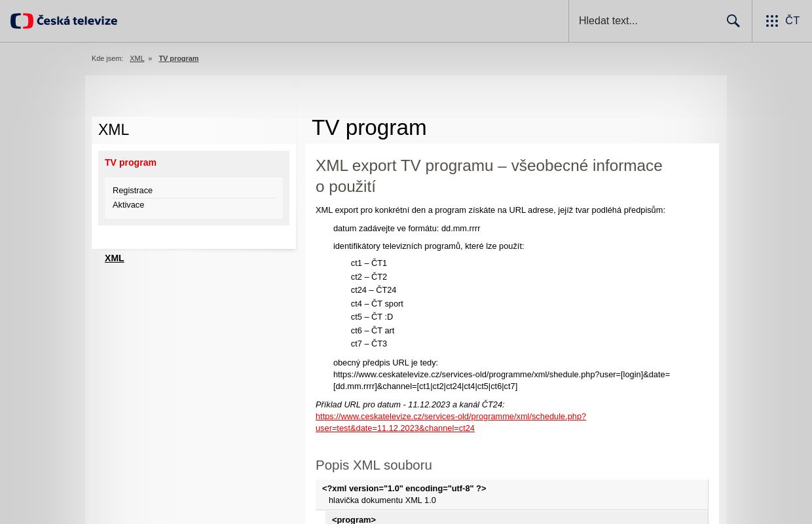Click the 'ct7 – ČT3' identifier line
Screen dimensions: 812x524
[369, 344]
